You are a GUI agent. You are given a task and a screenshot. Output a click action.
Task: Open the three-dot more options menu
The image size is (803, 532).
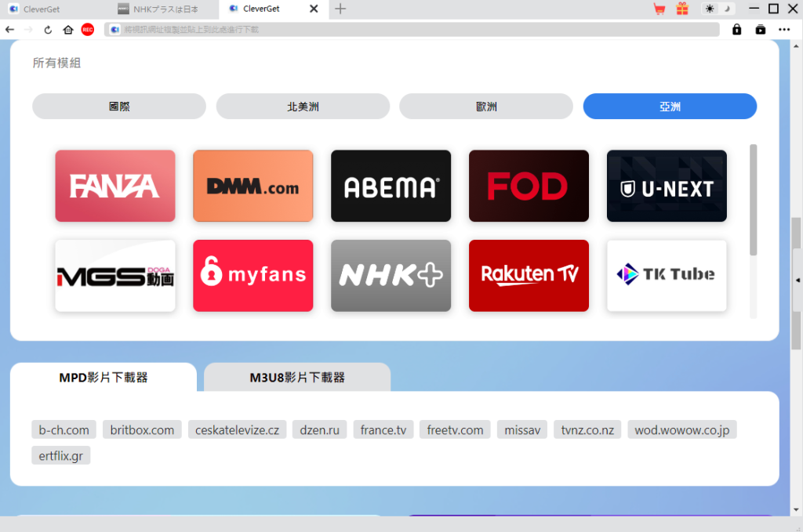tap(784, 29)
